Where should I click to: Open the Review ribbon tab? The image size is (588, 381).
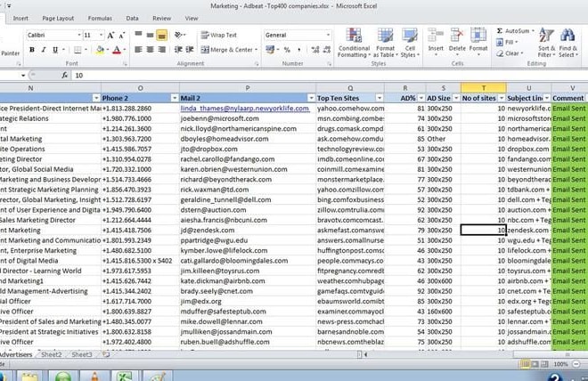click(161, 19)
